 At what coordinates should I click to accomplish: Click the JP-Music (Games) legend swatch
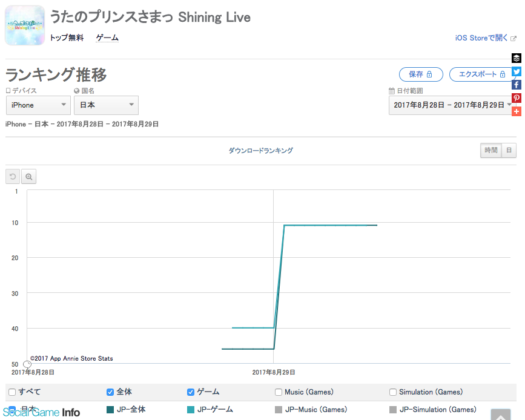(x=278, y=410)
